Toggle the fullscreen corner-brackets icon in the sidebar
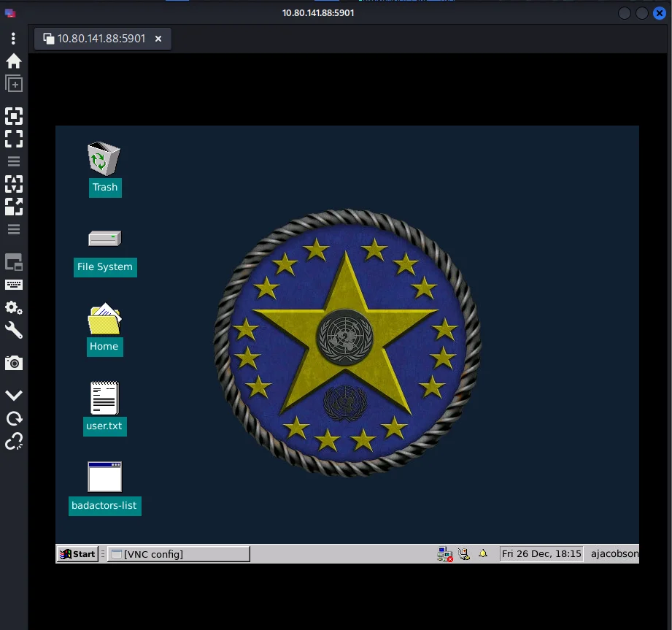The image size is (672, 630). click(x=14, y=139)
